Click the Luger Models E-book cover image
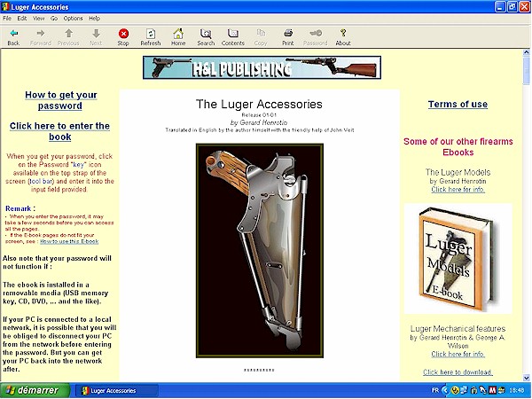 click(x=458, y=259)
